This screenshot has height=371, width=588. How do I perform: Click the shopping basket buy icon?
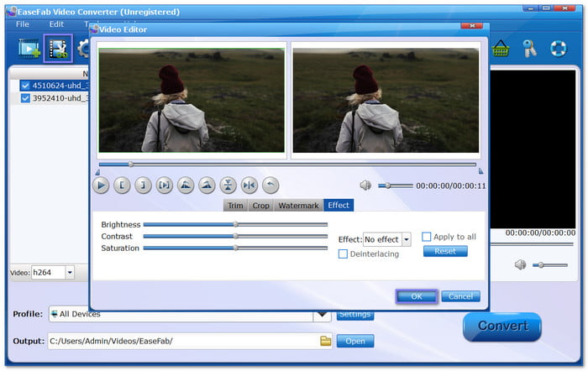(x=501, y=49)
